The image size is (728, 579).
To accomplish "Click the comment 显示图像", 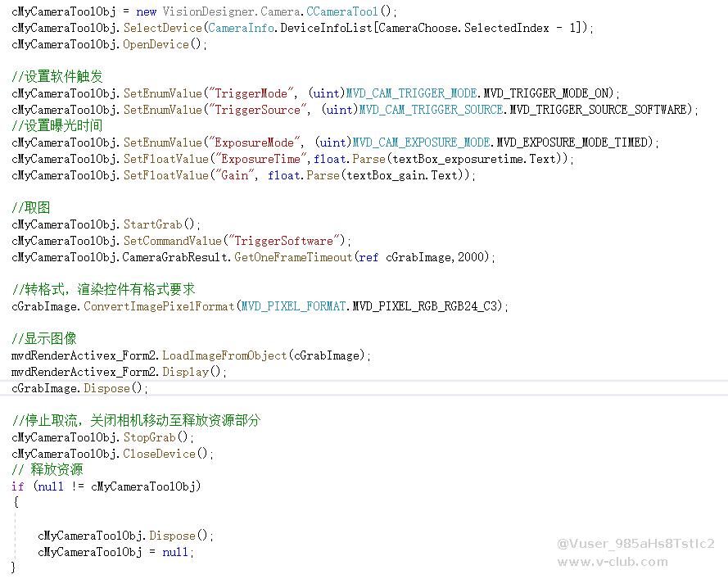I will pos(44,338).
